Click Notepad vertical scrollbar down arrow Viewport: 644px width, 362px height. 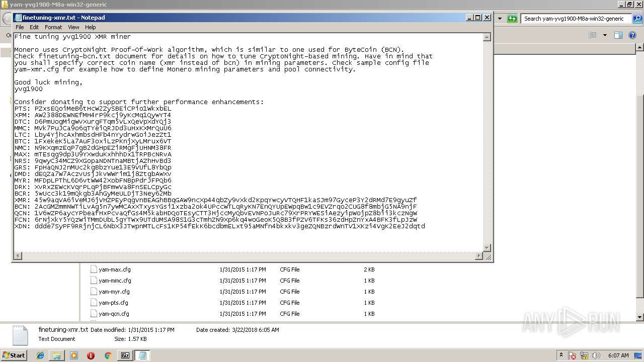[487, 248]
